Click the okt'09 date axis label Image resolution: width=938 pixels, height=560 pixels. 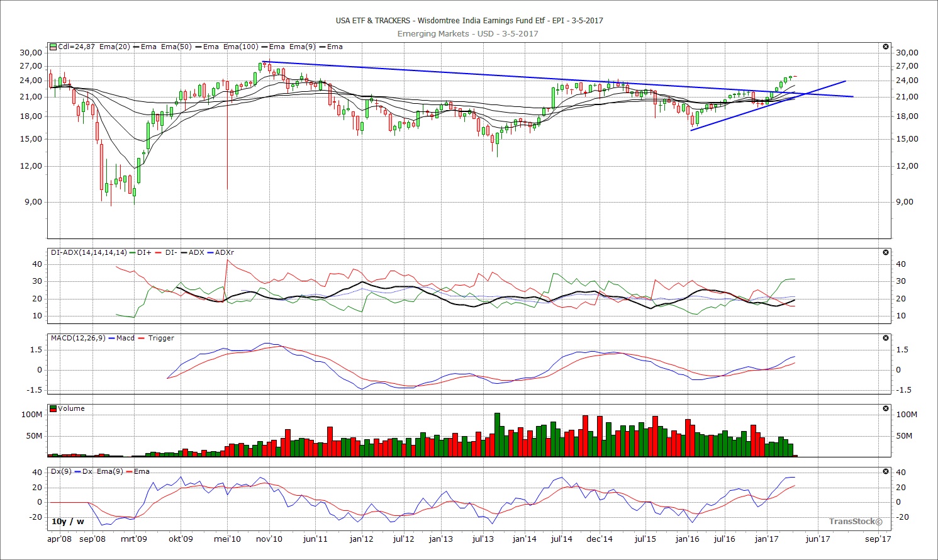coord(181,539)
